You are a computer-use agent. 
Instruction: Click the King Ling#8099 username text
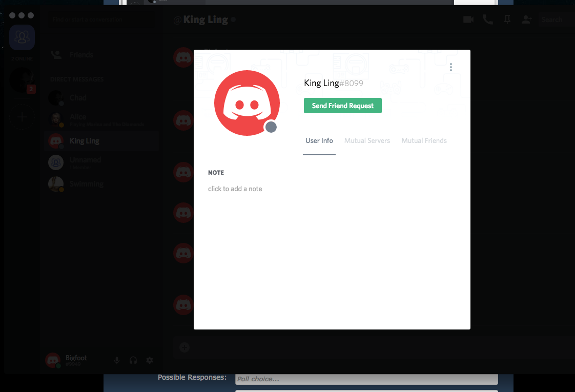pos(333,83)
